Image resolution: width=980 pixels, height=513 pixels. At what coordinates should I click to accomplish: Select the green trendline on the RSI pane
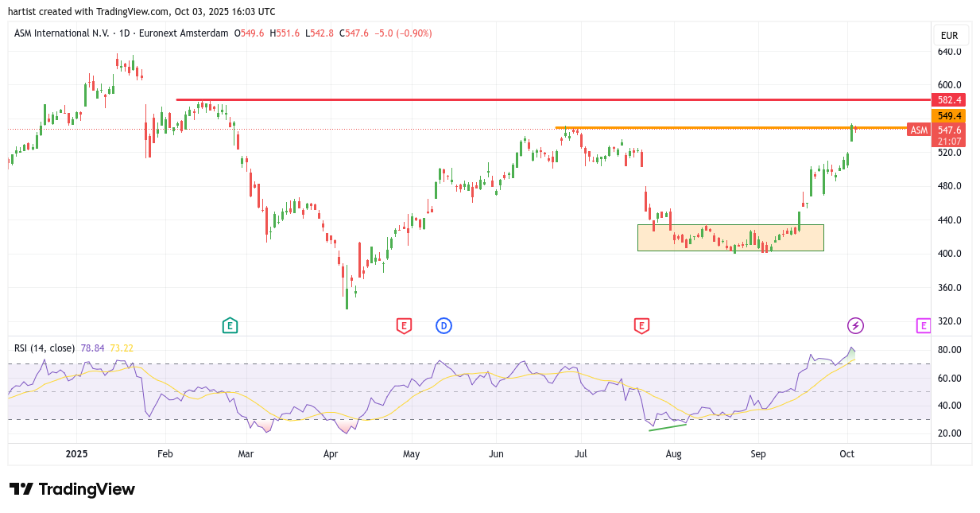667,427
